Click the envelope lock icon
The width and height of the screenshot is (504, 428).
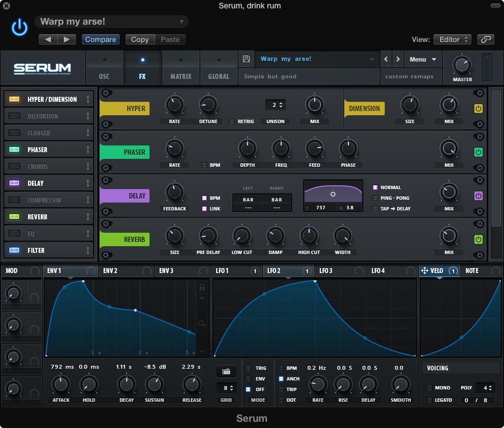point(202,287)
